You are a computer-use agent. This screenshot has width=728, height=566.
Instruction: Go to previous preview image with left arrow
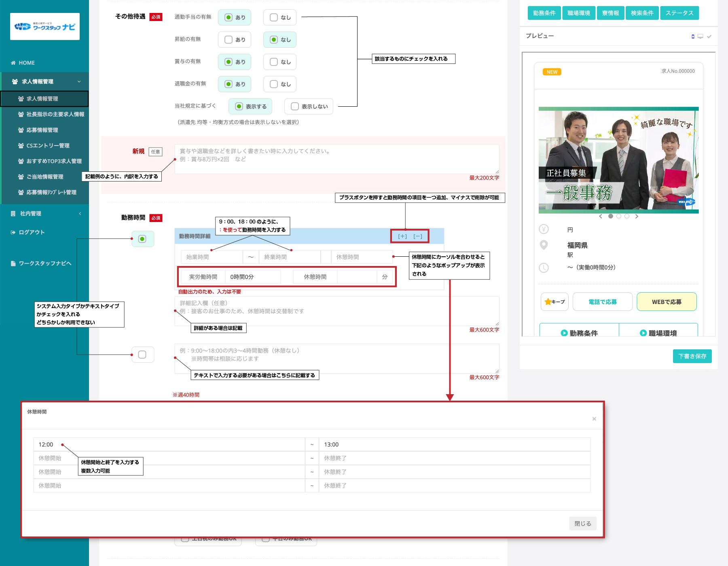pyautogui.click(x=601, y=216)
